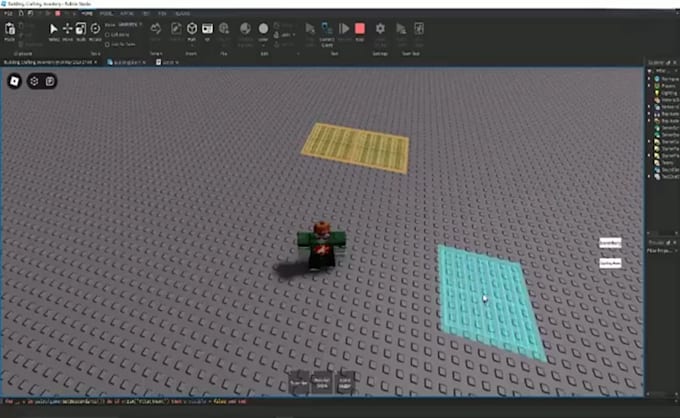Click the Play test icon

[x=310, y=29]
